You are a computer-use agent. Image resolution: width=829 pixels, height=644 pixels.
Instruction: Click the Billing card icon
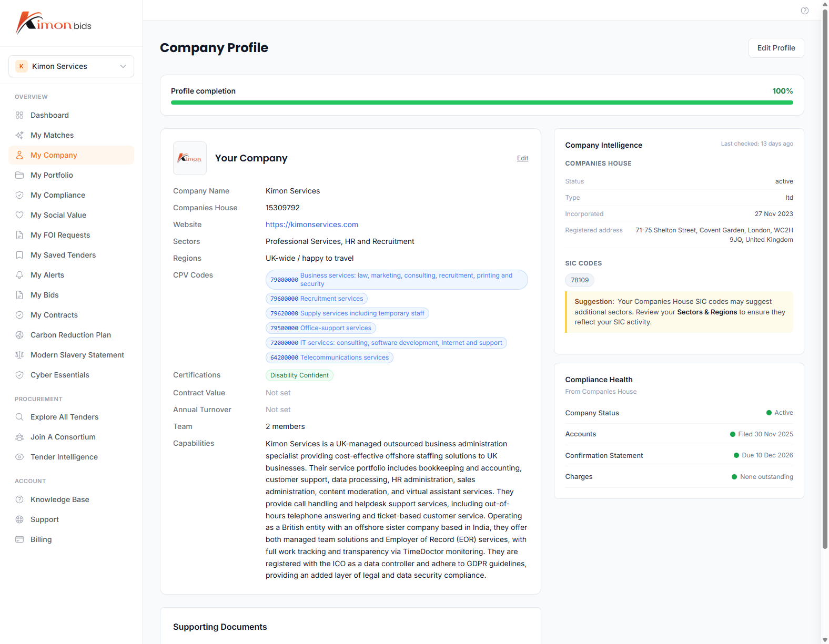click(19, 539)
